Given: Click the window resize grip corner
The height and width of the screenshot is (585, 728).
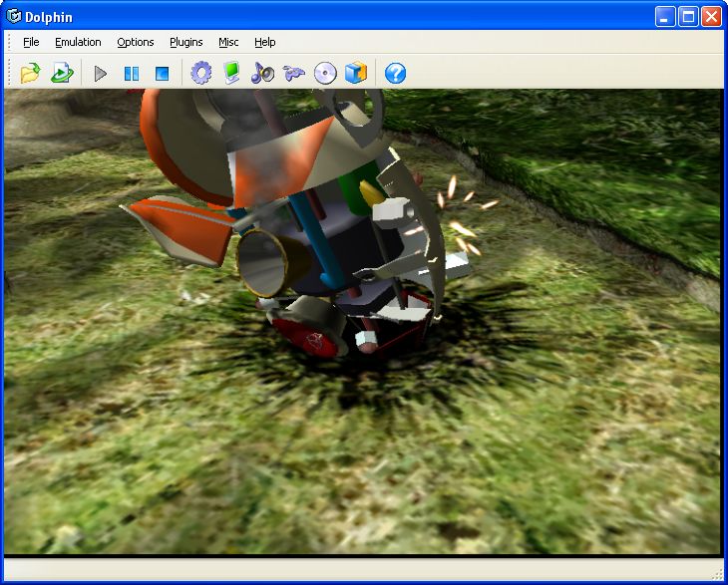Looking at the screenshot, I should tap(718, 574).
